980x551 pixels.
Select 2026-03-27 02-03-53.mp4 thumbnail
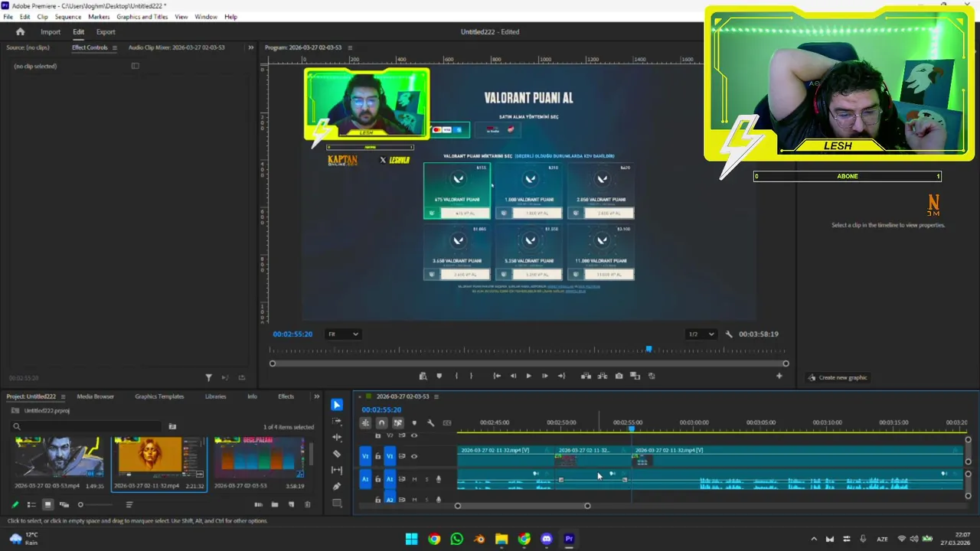click(x=57, y=458)
